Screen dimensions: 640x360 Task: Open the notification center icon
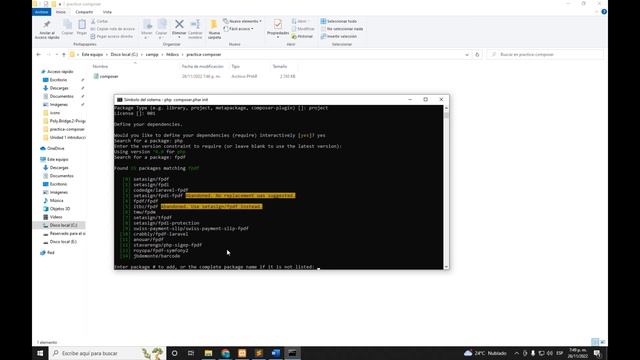597,353
